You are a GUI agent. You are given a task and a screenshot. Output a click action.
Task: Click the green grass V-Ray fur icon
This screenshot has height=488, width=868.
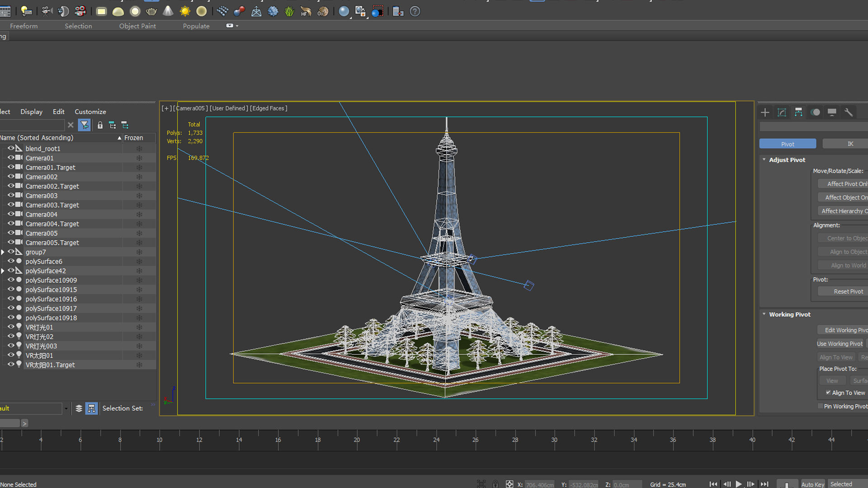pyautogui.click(x=289, y=11)
